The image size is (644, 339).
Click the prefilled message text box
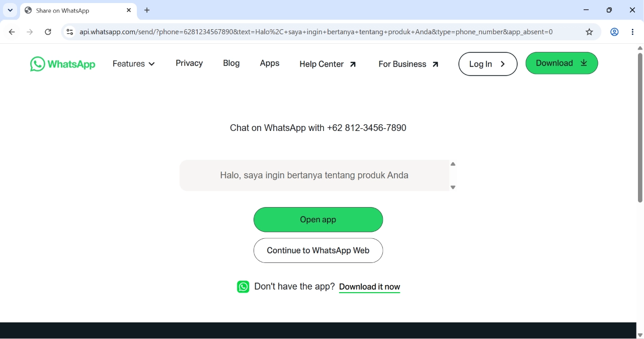pos(314,175)
